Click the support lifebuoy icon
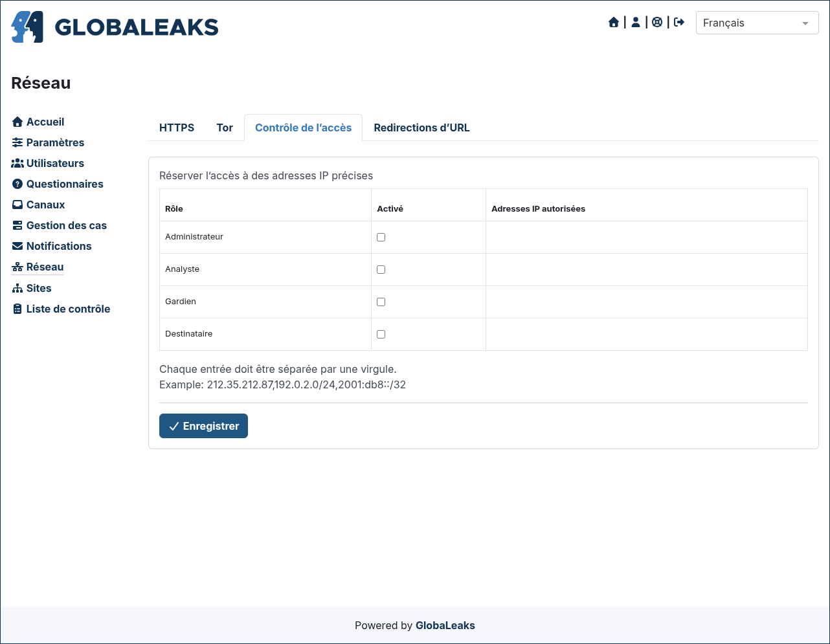 [x=657, y=23]
